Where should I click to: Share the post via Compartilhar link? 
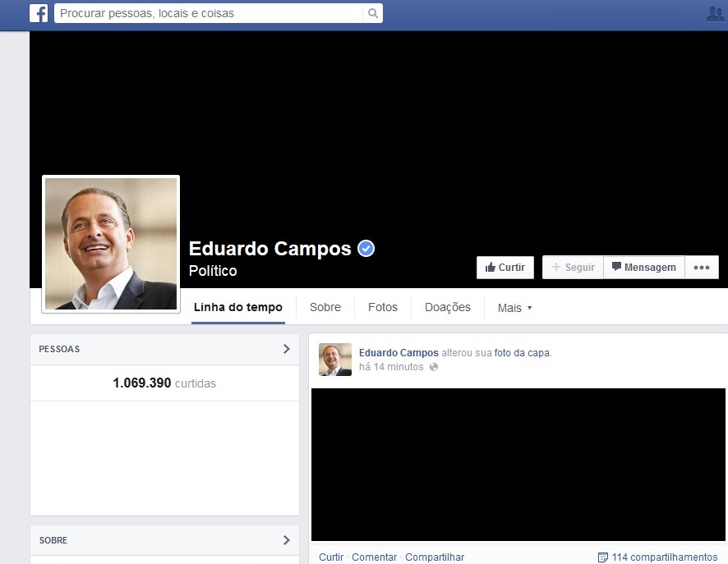click(434, 557)
